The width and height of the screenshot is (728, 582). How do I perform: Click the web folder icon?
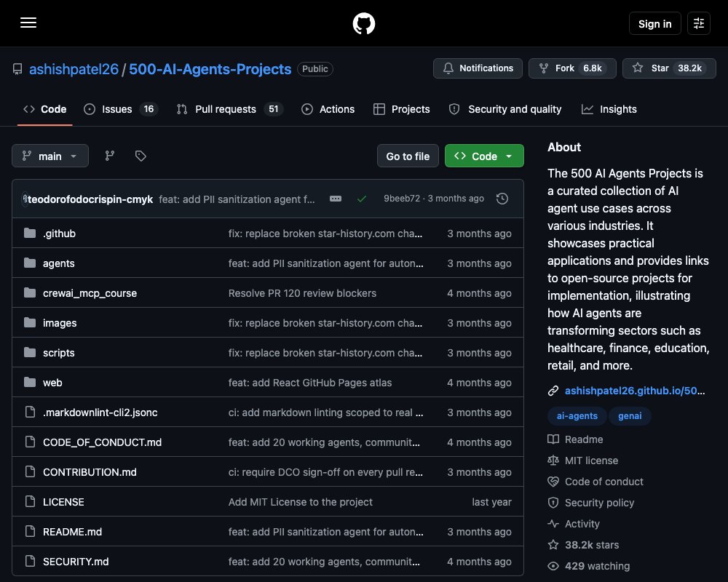click(30, 382)
